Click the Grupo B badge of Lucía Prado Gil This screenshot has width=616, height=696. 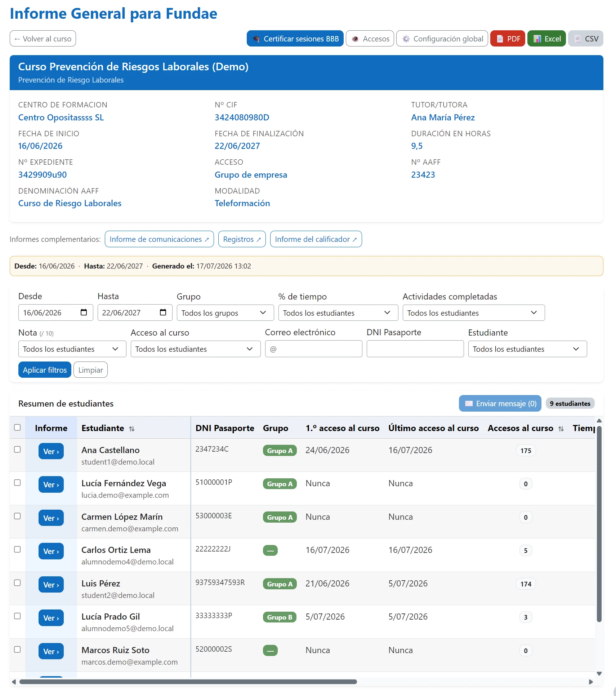point(280,617)
